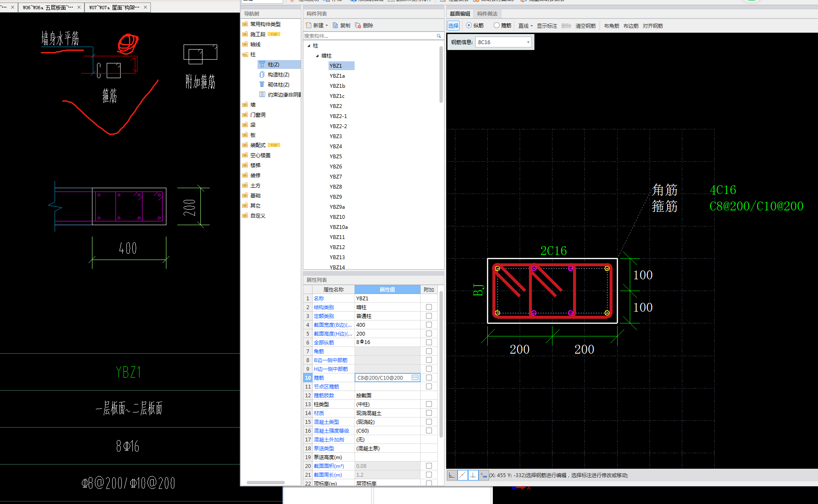Click the 常用构件类型 folder icon
Image resolution: width=818 pixels, height=504 pixels.
point(245,24)
